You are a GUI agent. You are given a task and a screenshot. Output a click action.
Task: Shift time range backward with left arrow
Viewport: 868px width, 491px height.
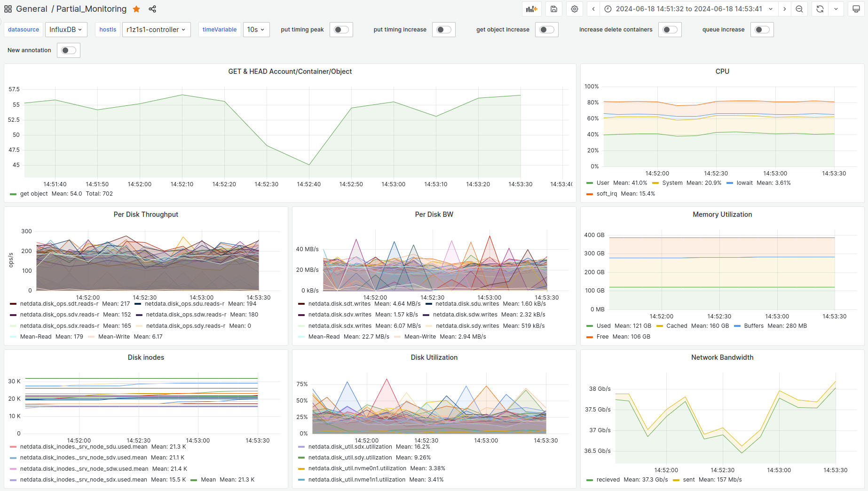(x=593, y=9)
